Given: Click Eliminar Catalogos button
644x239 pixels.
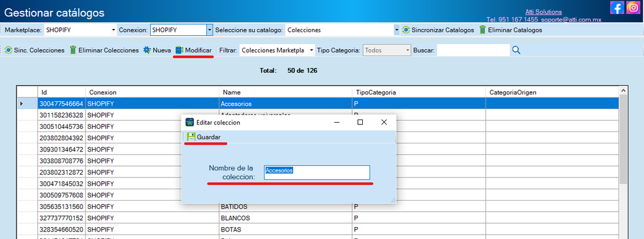Looking at the screenshot, I should coord(511,30).
